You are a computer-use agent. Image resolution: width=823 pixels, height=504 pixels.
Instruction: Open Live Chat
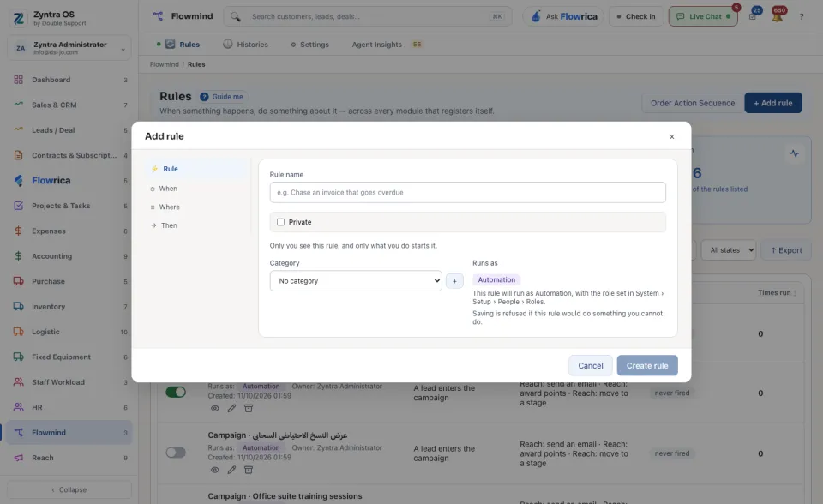click(703, 17)
